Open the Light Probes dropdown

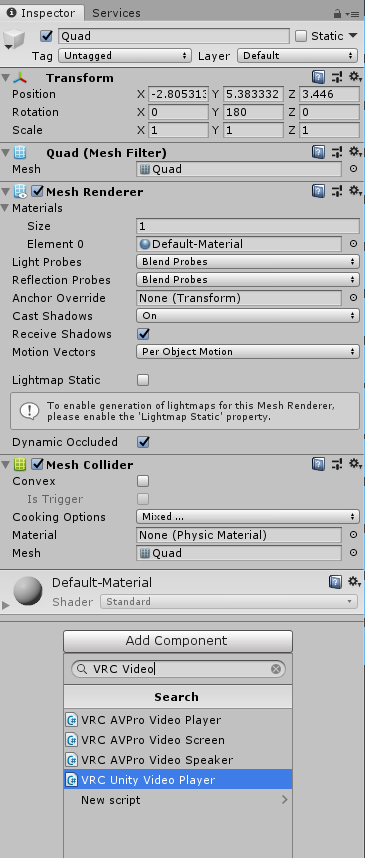tap(248, 262)
